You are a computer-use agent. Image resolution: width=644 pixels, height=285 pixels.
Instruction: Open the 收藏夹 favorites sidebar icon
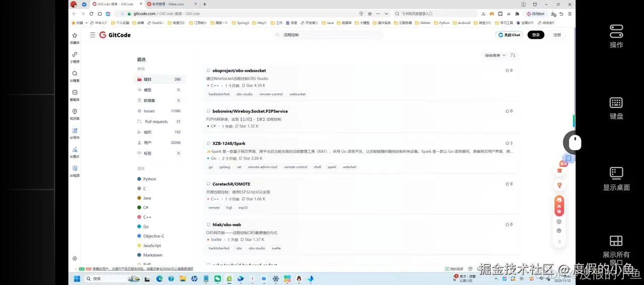pyautogui.click(x=74, y=38)
